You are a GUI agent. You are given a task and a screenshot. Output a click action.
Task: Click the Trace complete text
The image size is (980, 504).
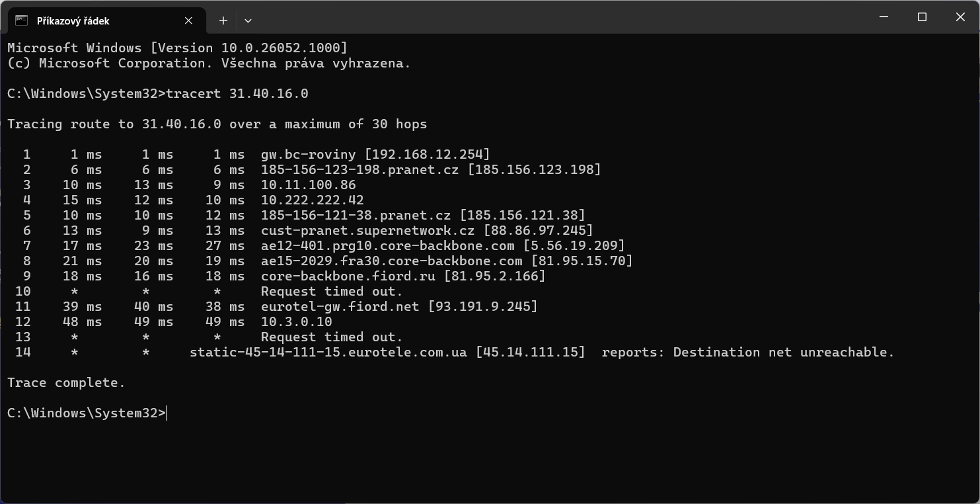66,383
